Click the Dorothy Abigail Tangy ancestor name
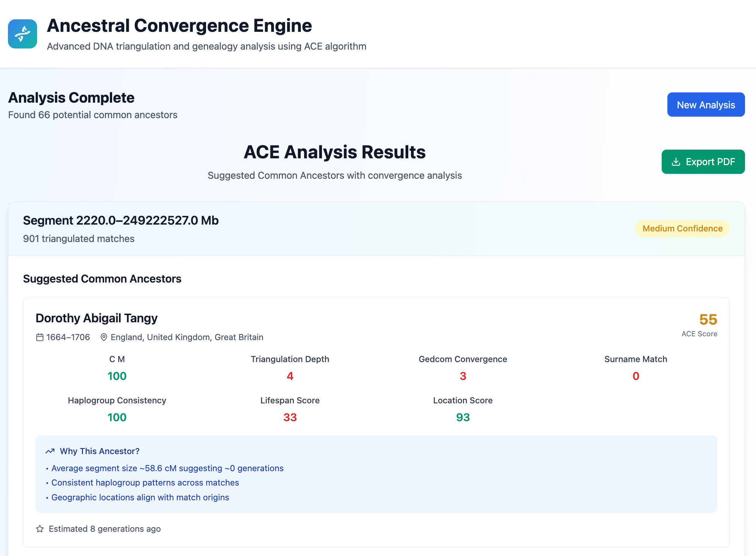The height and width of the screenshot is (556, 756). (x=97, y=318)
